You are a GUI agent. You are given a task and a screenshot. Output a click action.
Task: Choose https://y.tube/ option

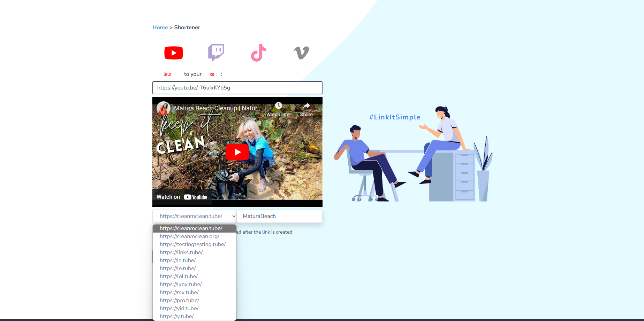coord(195,316)
